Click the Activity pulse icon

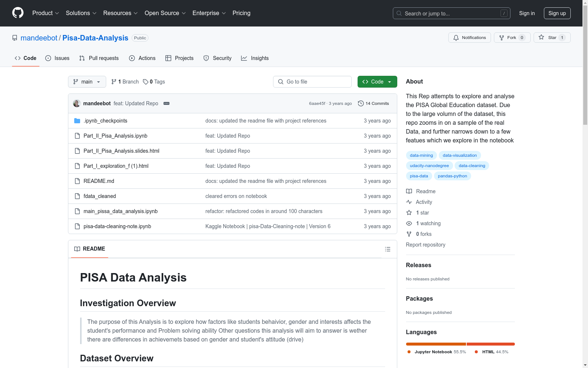(x=409, y=202)
